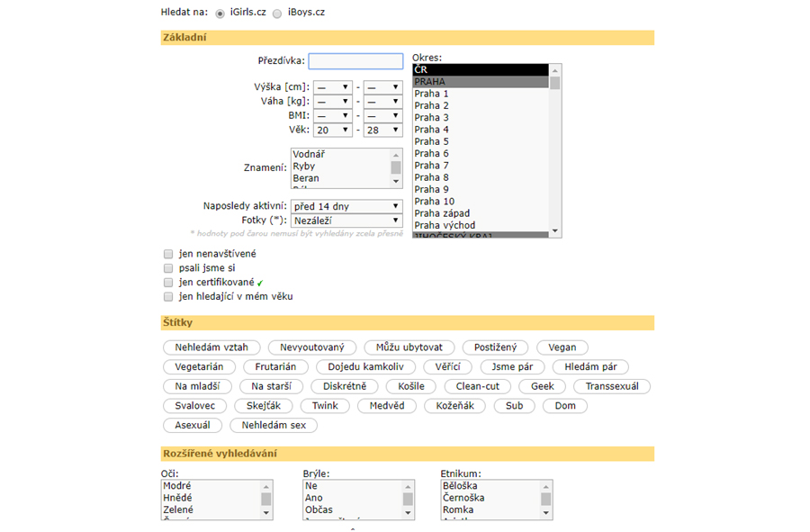Toggle the 'Asexuál' tag
This screenshot has height=532, width=810.
pyautogui.click(x=193, y=425)
